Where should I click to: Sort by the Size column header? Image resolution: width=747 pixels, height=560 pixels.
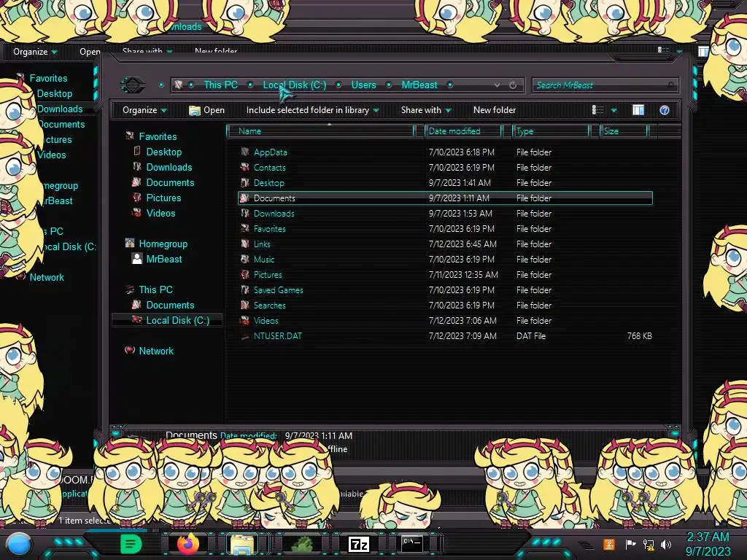point(624,131)
